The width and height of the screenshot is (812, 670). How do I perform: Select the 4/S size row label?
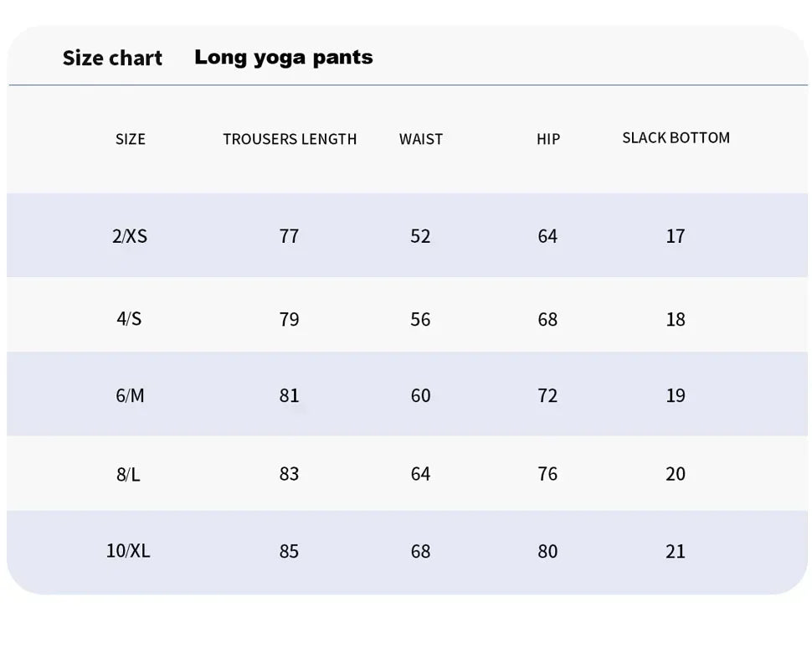(x=129, y=319)
